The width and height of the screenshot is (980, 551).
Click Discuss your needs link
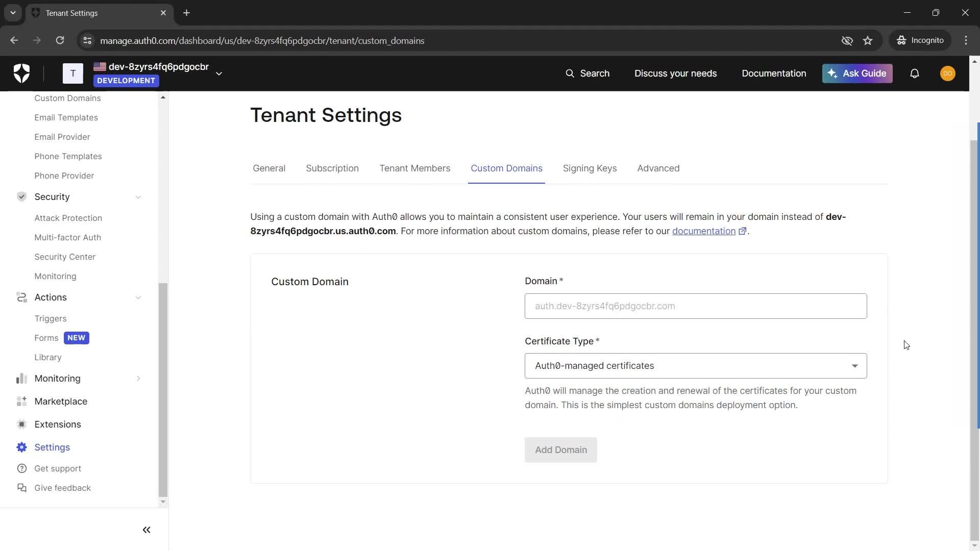tap(675, 73)
